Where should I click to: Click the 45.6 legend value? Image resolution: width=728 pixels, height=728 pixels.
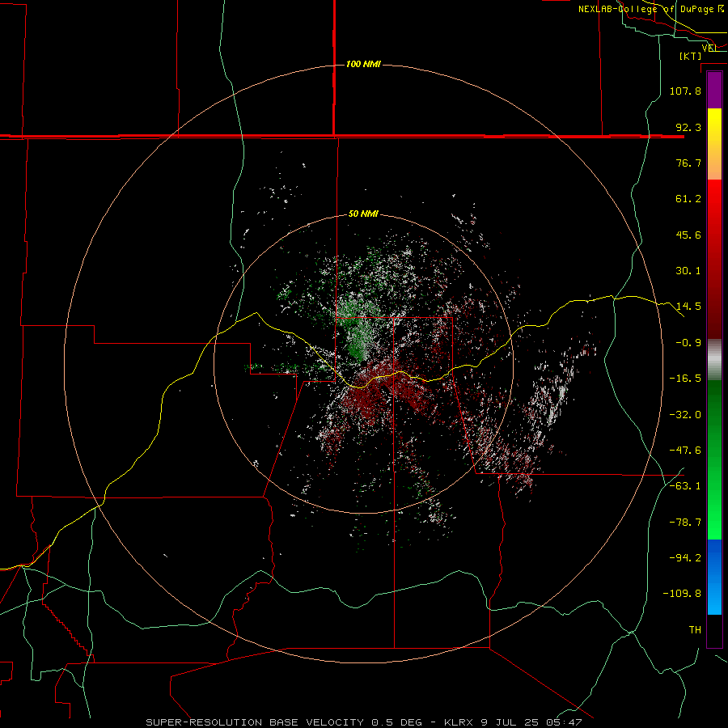point(688,235)
